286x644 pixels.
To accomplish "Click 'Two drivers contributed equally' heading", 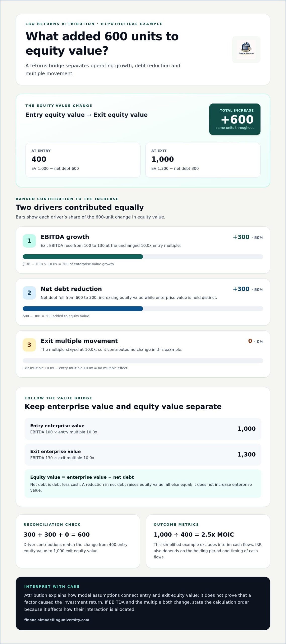I will tap(80, 207).
